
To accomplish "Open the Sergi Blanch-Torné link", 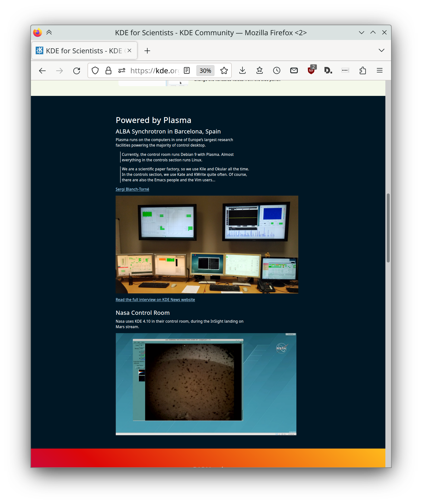I will click(132, 189).
